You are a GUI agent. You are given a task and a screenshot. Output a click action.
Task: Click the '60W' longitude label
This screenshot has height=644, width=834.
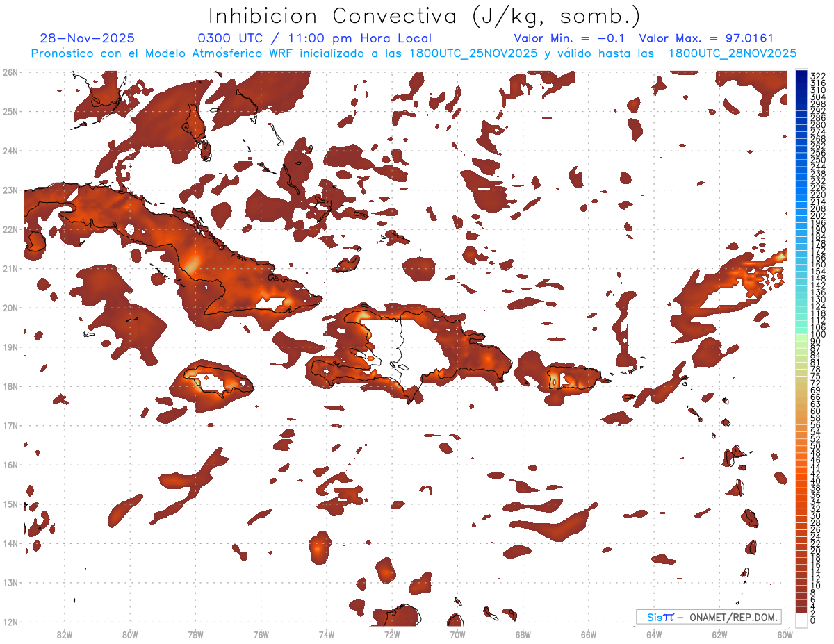tap(785, 634)
